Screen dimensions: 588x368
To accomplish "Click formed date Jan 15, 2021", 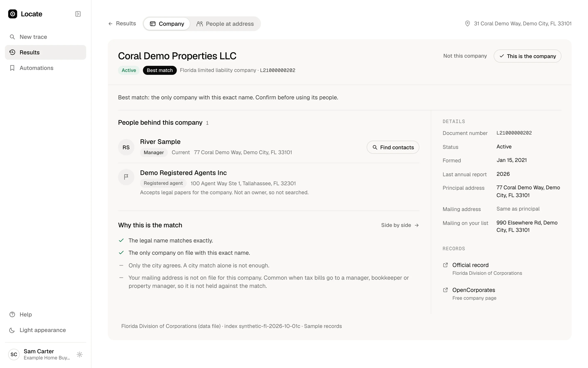I will (x=511, y=160).
